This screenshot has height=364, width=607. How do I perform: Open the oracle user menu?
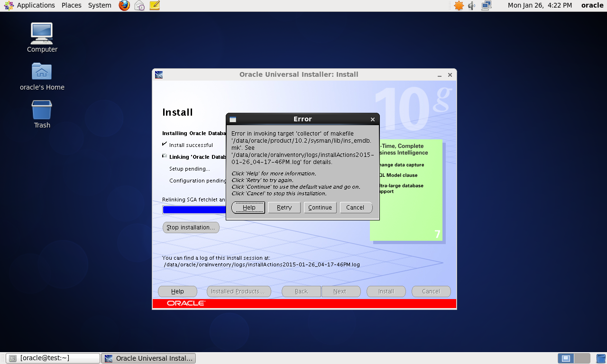click(x=592, y=5)
